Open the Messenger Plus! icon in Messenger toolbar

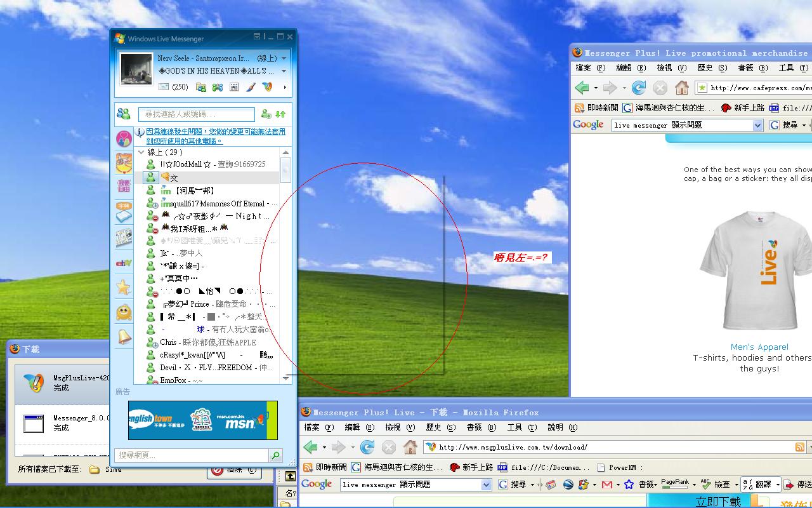(x=267, y=87)
